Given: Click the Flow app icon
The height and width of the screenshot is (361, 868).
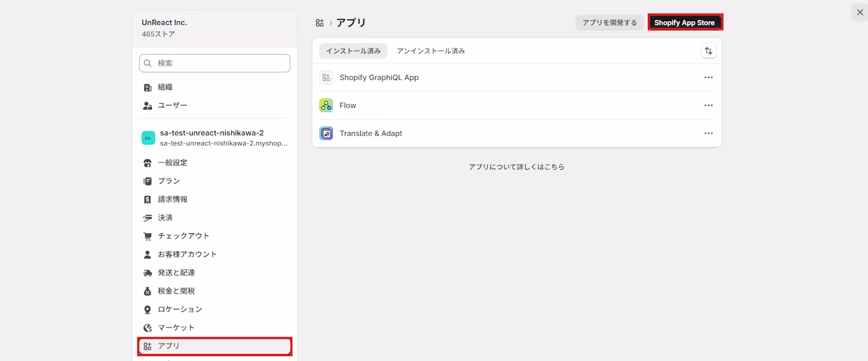Looking at the screenshot, I should click(326, 105).
